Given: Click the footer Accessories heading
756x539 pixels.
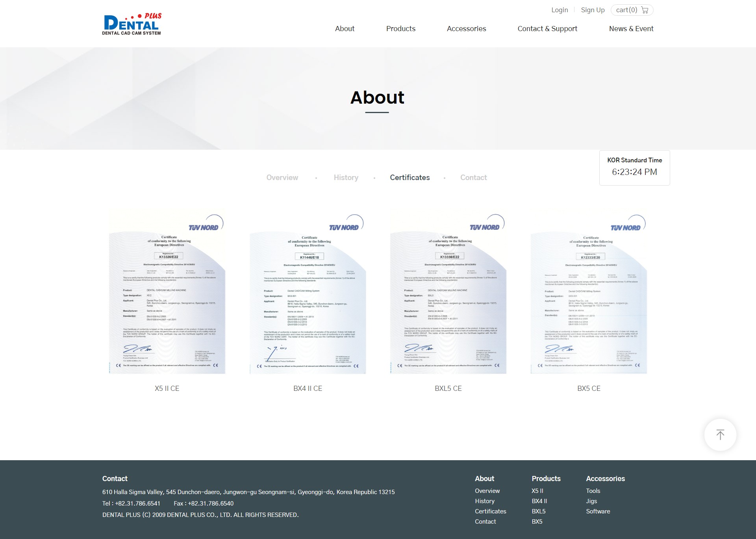Looking at the screenshot, I should click(605, 478).
